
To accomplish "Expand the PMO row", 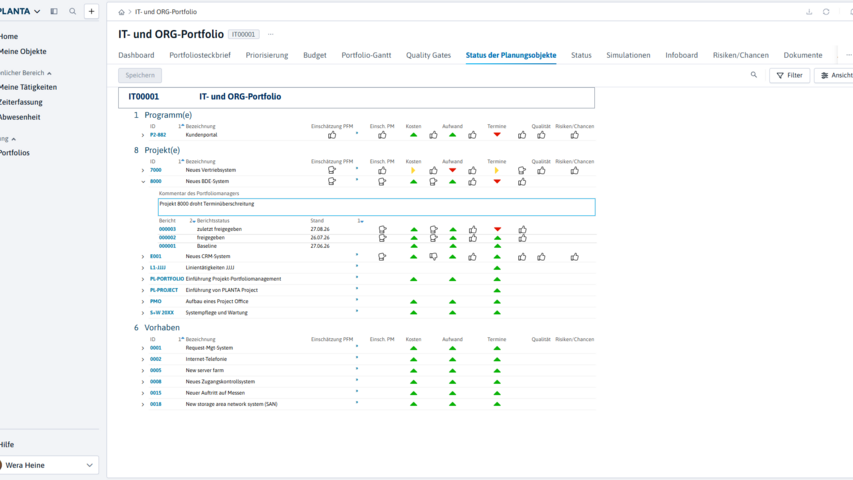I will (143, 301).
